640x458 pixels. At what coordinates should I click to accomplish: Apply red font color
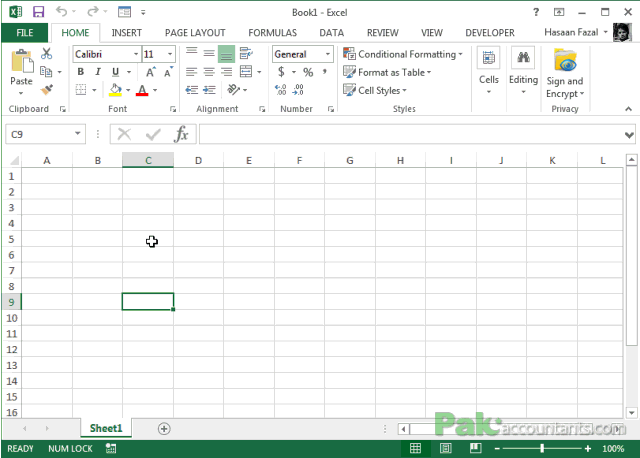[142, 90]
